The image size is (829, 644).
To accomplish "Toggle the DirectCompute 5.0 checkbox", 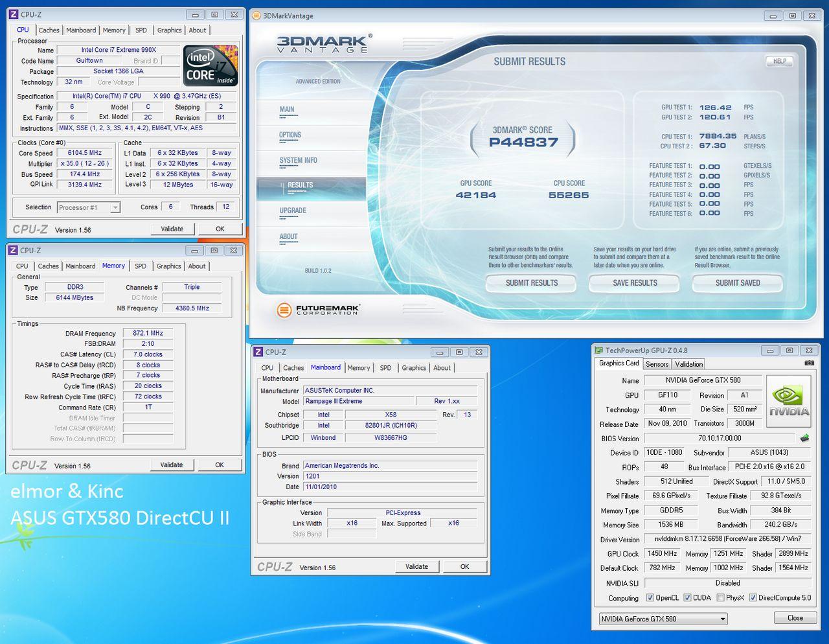I will pyautogui.click(x=753, y=597).
